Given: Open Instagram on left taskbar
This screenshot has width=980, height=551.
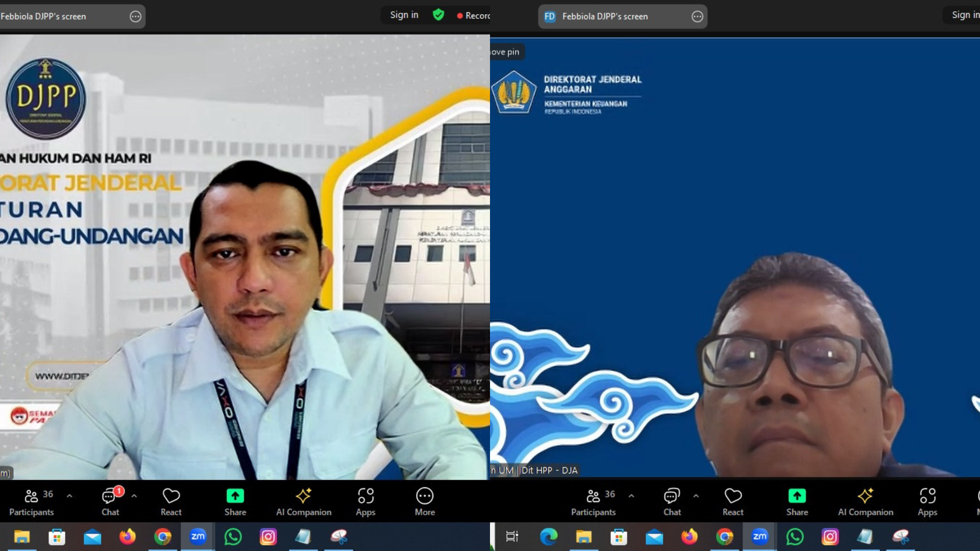Looking at the screenshot, I should 268,537.
